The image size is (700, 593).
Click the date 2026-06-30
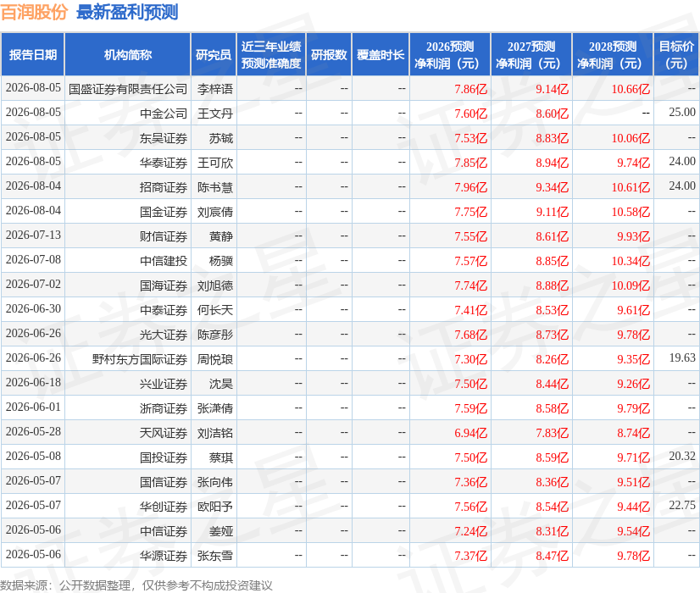[33, 308]
